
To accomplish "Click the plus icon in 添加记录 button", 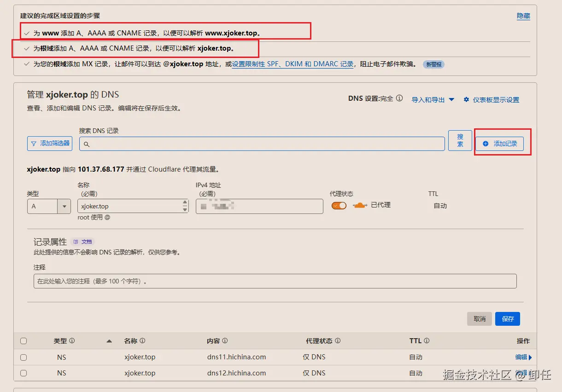I will coord(486,144).
